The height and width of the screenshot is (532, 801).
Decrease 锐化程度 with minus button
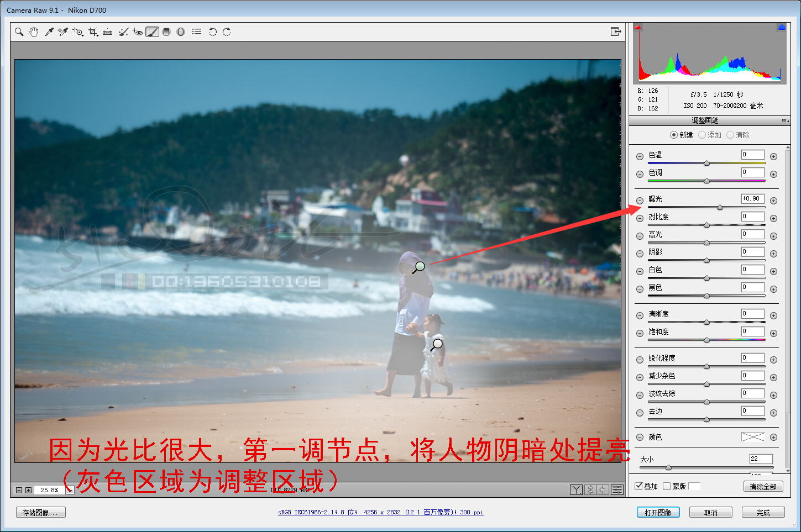(x=640, y=360)
